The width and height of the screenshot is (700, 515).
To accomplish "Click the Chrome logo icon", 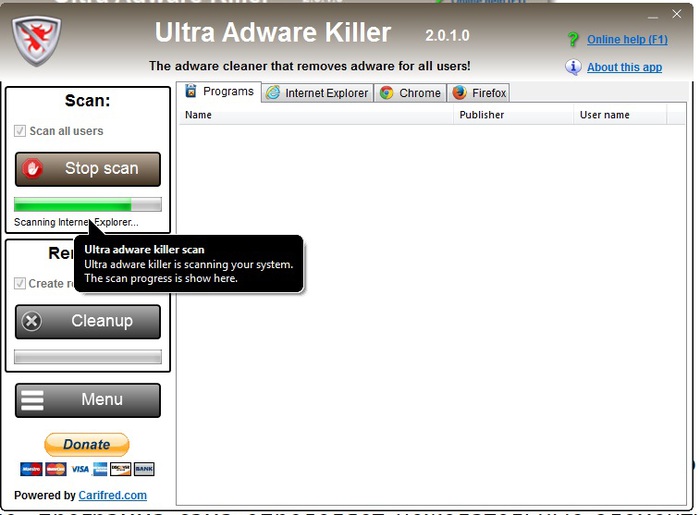I will pyautogui.click(x=386, y=93).
